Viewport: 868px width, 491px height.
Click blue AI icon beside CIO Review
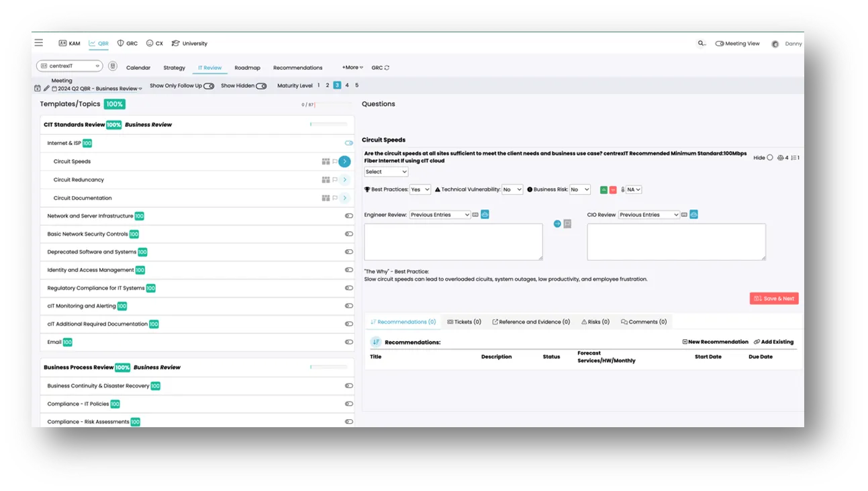(694, 215)
